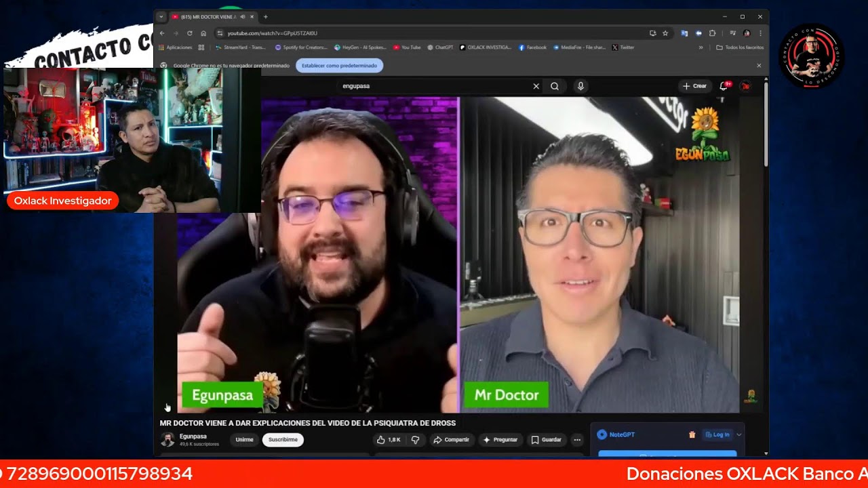Click the YouTube search magnifier button
The height and width of the screenshot is (488, 868).
pyautogui.click(x=555, y=86)
